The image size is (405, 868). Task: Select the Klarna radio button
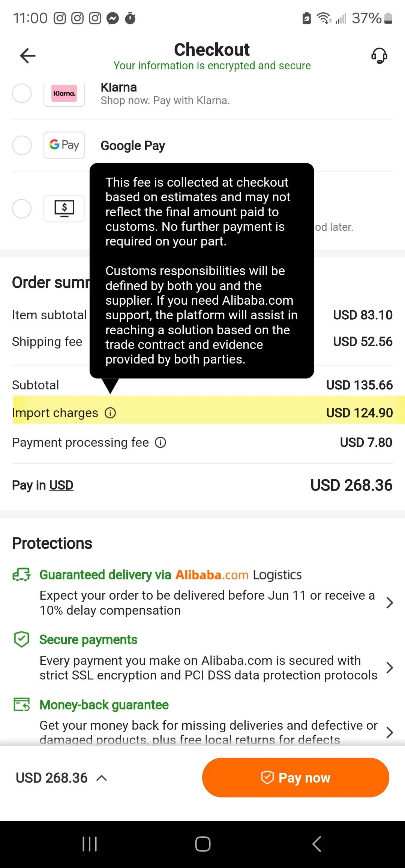point(22,94)
